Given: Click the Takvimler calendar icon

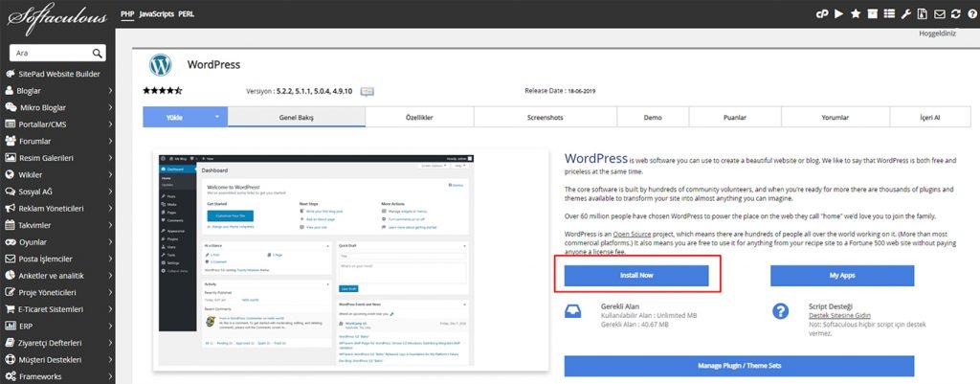Looking at the screenshot, I should pos(10,225).
